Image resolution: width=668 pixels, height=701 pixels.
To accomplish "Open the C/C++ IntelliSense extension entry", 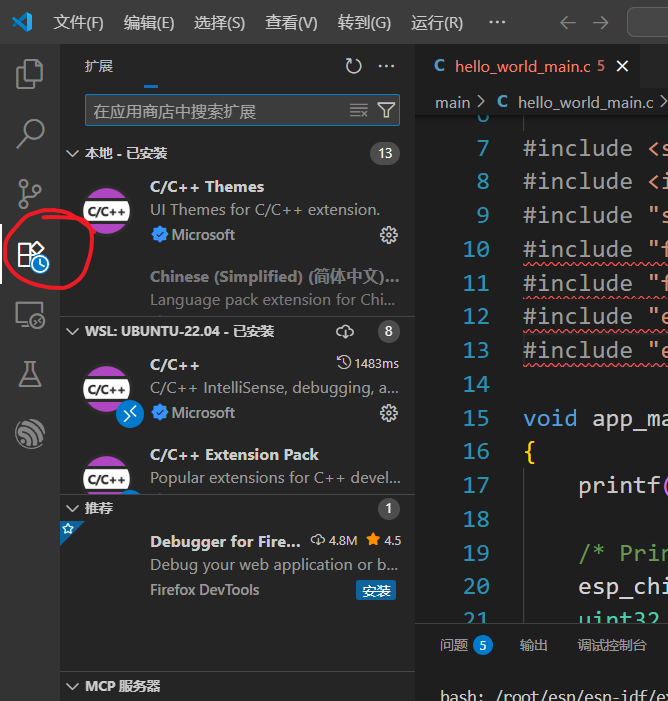I will tap(237, 389).
